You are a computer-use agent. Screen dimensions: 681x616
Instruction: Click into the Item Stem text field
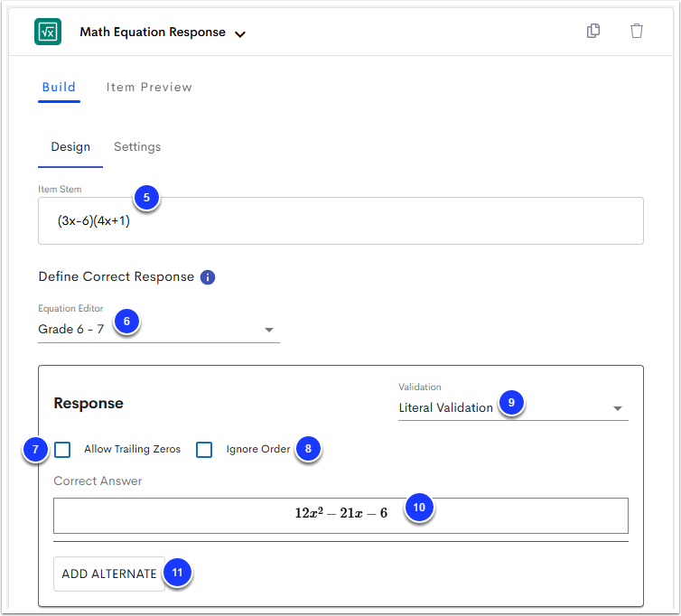[340, 220]
